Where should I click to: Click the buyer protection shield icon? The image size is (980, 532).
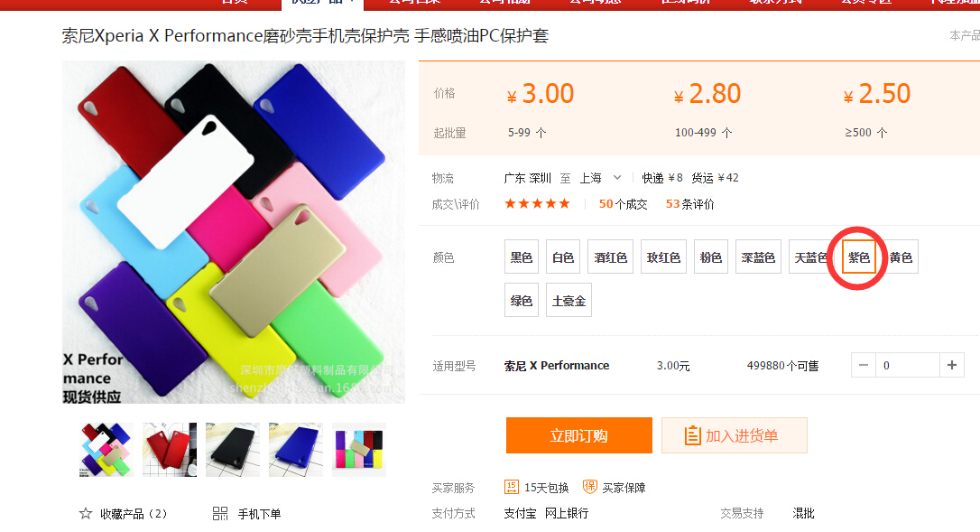pos(589,487)
